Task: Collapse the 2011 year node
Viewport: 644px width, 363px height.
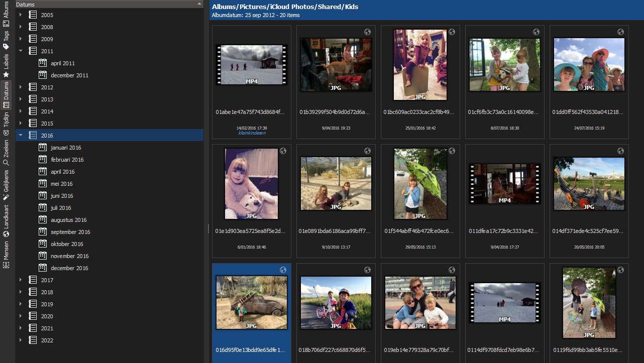Action: pyautogui.click(x=21, y=51)
